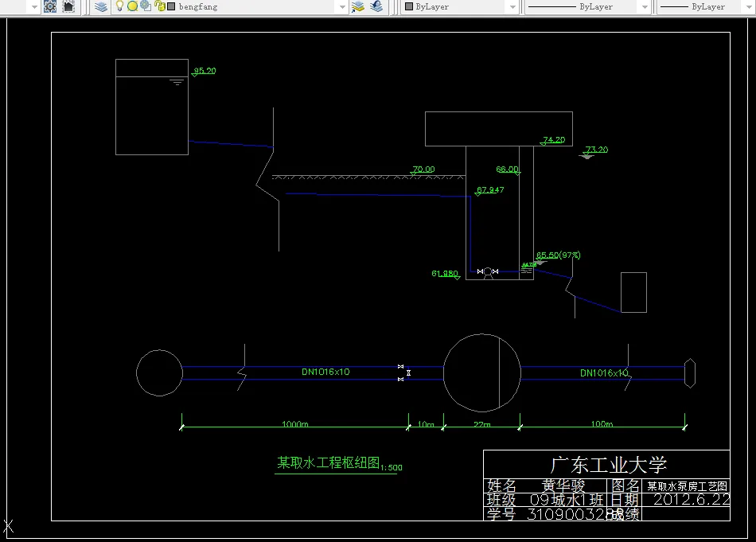This screenshot has width=756, height=542.
Task: Open the ByLayer color control dropdown
Action: tap(512, 6)
